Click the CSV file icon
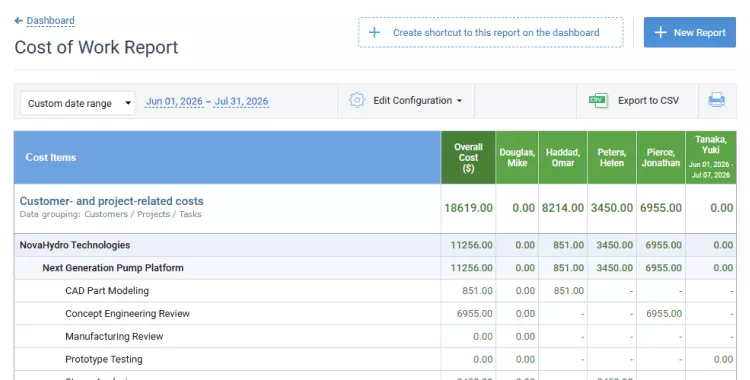The image size is (750, 380). [x=598, y=101]
